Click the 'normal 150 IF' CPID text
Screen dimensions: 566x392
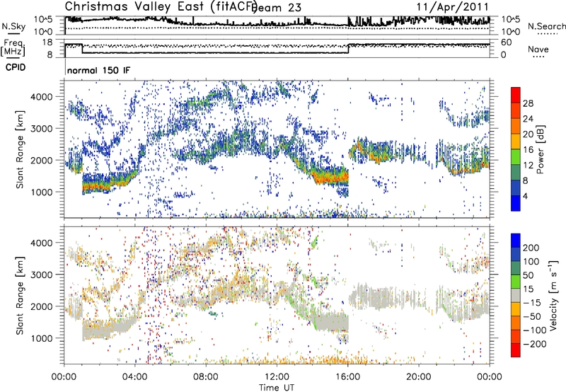[x=98, y=70]
